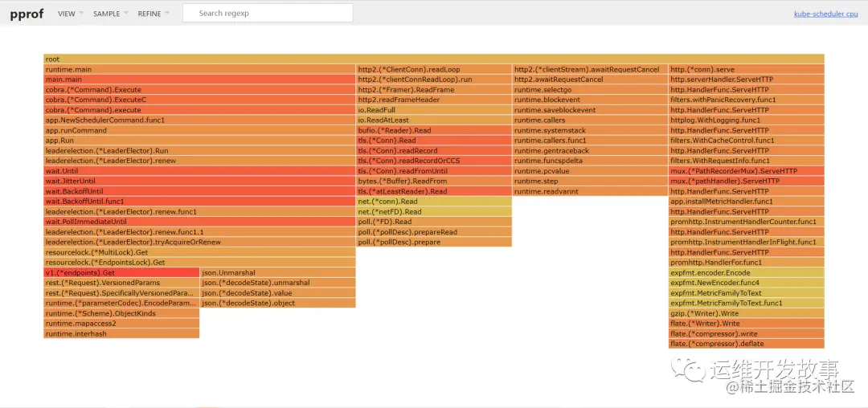Select app.runCommand frame

pyautogui.click(x=199, y=130)
